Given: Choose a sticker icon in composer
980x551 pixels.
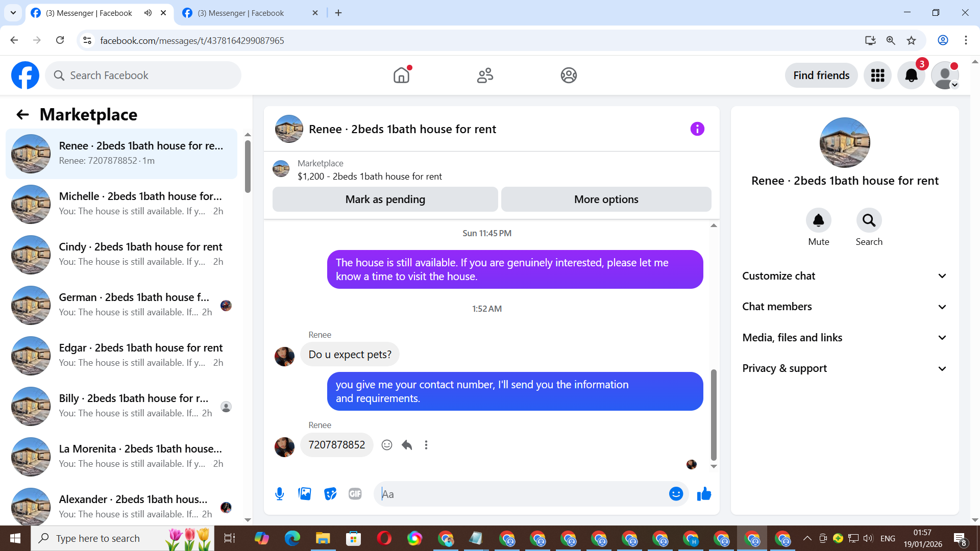Looking at the screenshot, I should [330, 494].
